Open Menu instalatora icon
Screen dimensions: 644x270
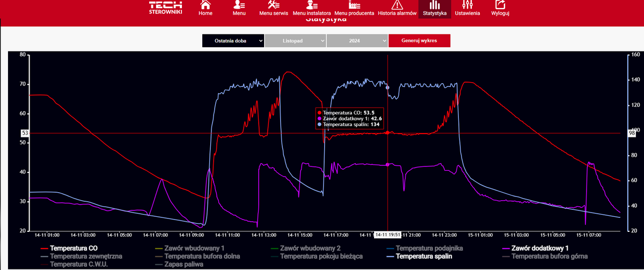(312, 5)
